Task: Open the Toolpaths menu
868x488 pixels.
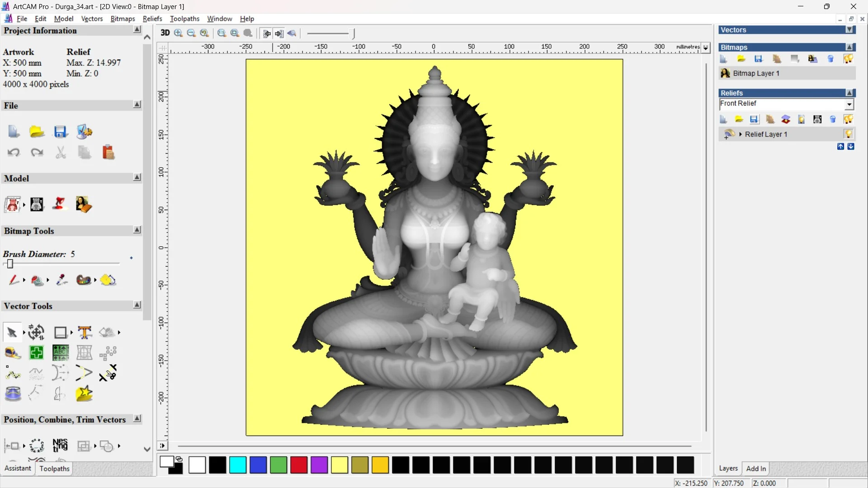Action: (184, 19)
